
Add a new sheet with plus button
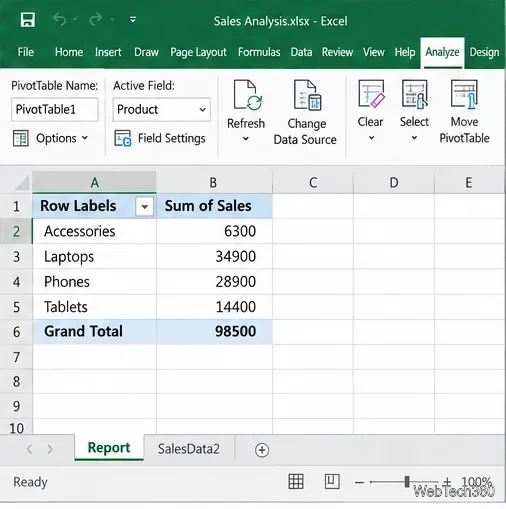(x=262, y=450)
